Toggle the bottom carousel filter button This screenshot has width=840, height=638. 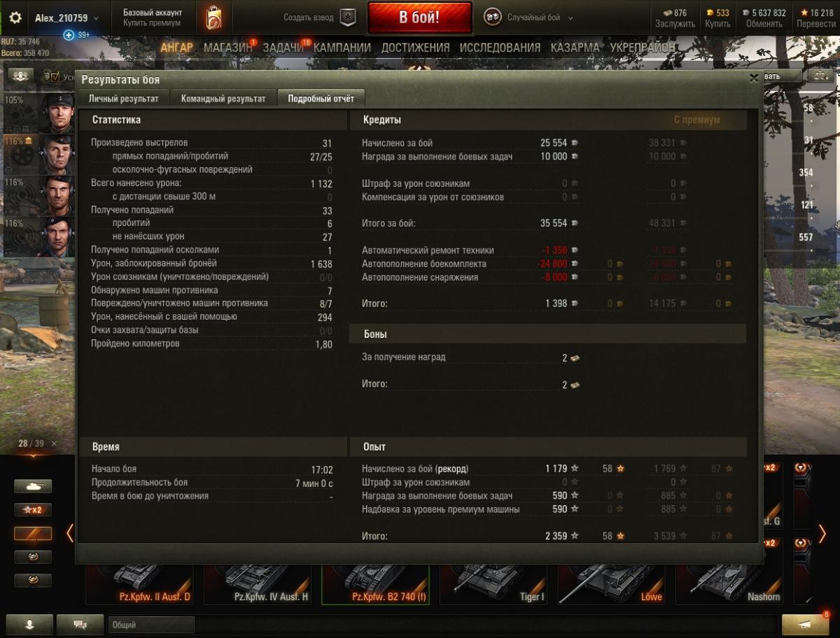coord(33,581)
